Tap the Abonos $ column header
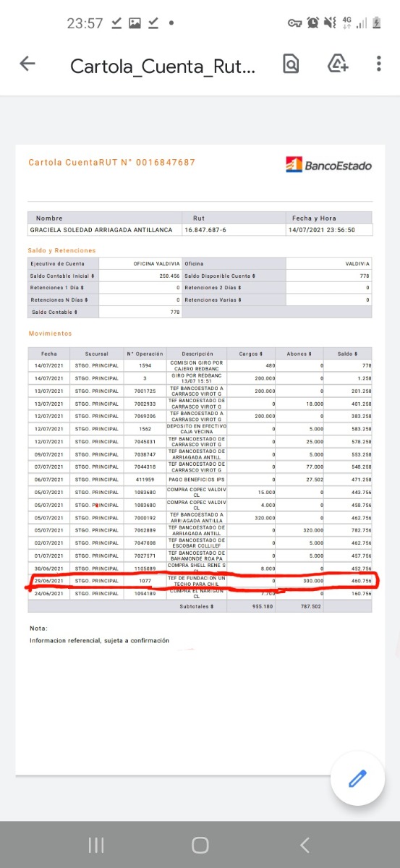 click(x=299, y=354)
